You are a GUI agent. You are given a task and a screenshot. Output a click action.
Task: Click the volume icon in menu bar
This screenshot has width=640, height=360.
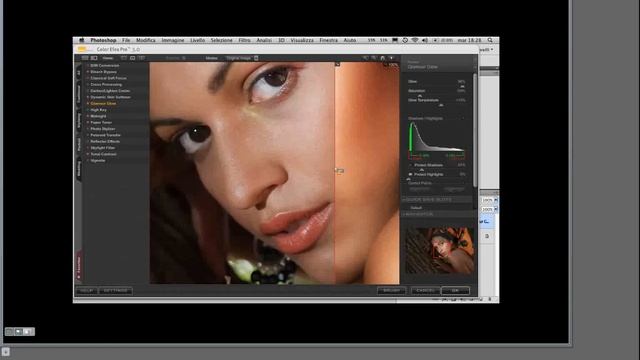425,40
